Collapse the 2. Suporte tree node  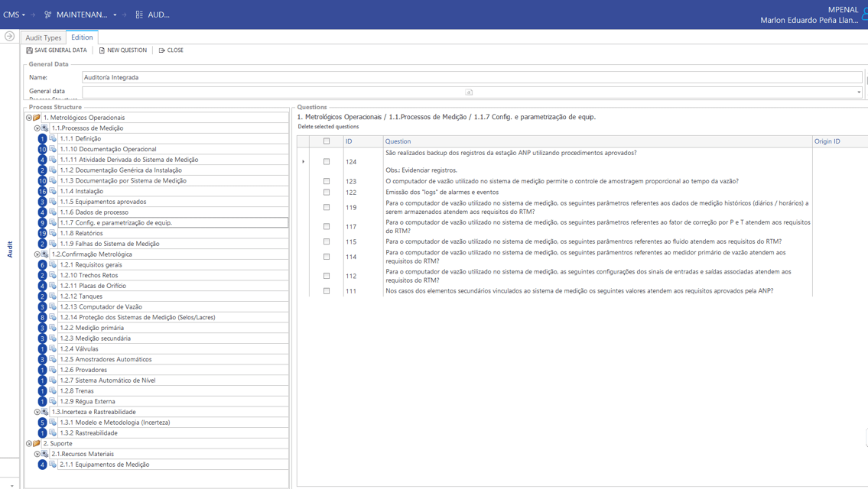tap(29, 444)
